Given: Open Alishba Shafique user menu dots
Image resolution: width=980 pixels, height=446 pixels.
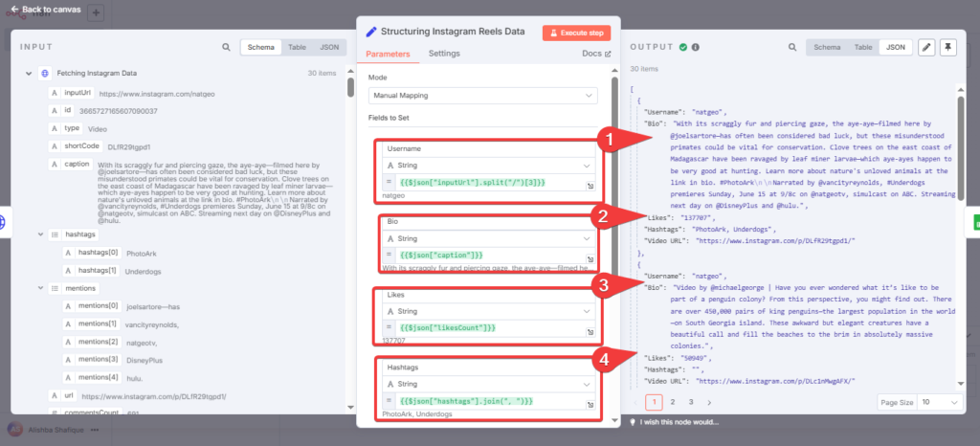Looking at the screenshot, I should pos(95,430).
